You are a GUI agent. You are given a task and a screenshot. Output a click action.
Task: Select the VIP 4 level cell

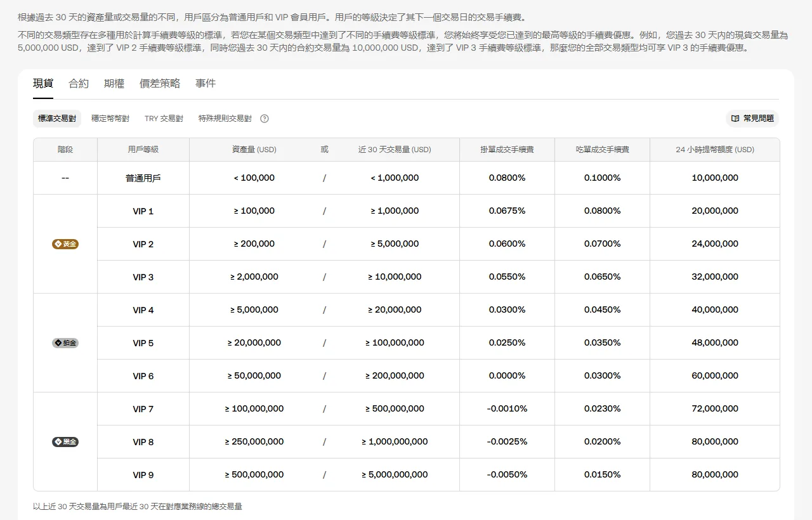click(143, 310)
